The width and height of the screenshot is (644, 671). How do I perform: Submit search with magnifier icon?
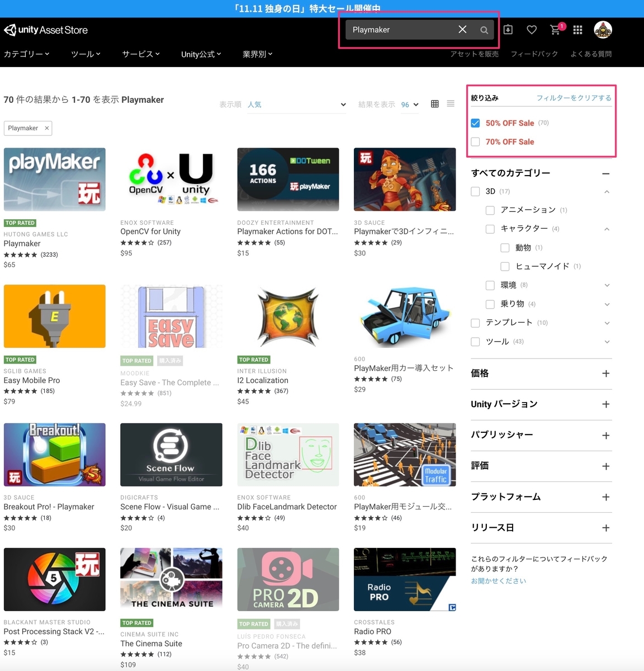click(x=484, y=30)
